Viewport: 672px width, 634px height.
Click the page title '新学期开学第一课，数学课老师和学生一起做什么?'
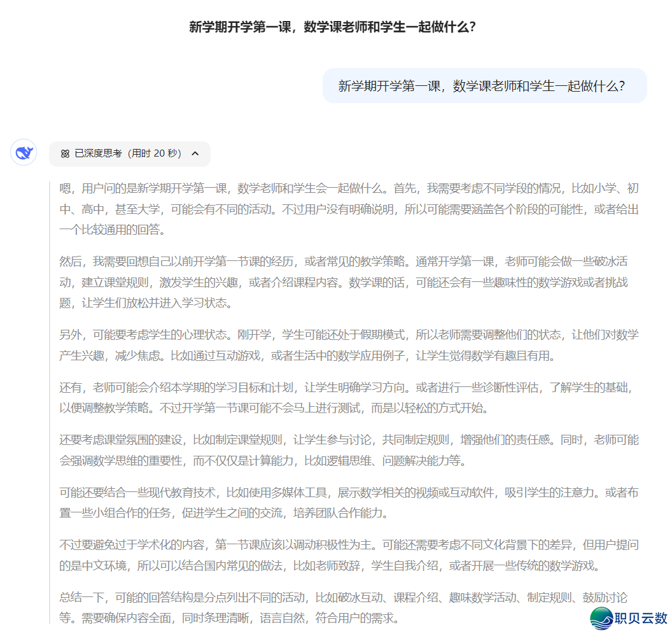[333, 27]
